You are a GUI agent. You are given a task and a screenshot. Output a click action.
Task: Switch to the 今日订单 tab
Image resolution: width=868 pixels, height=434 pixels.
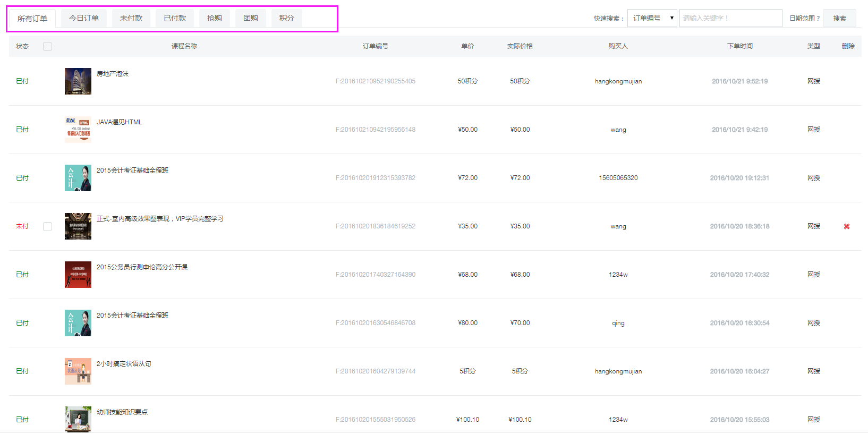(x=84, y=18)
